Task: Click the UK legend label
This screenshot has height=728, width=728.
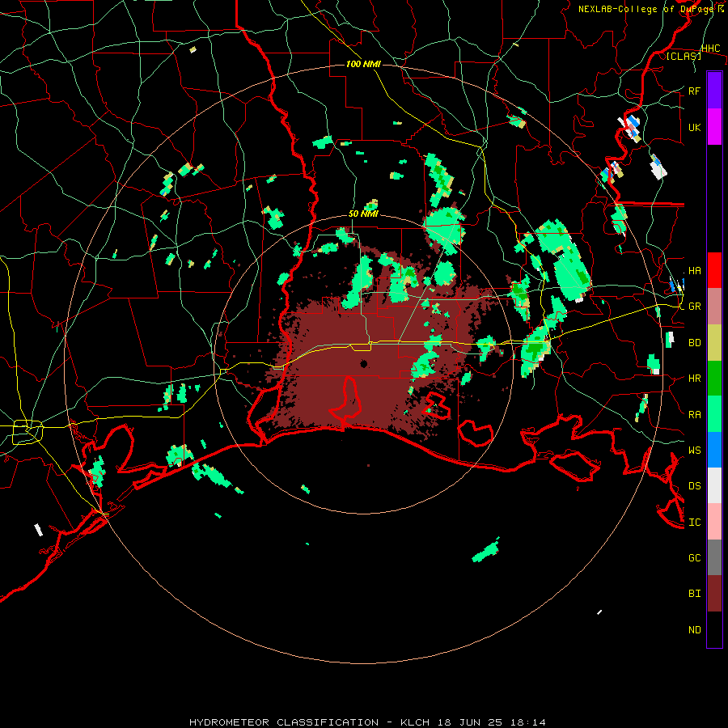Action: 695,128
